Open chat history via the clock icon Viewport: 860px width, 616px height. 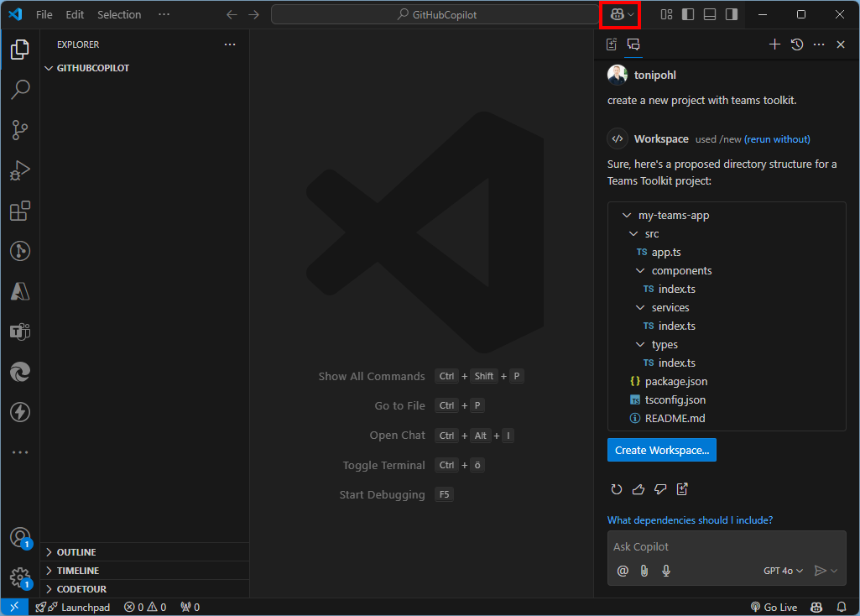point(796,44)
